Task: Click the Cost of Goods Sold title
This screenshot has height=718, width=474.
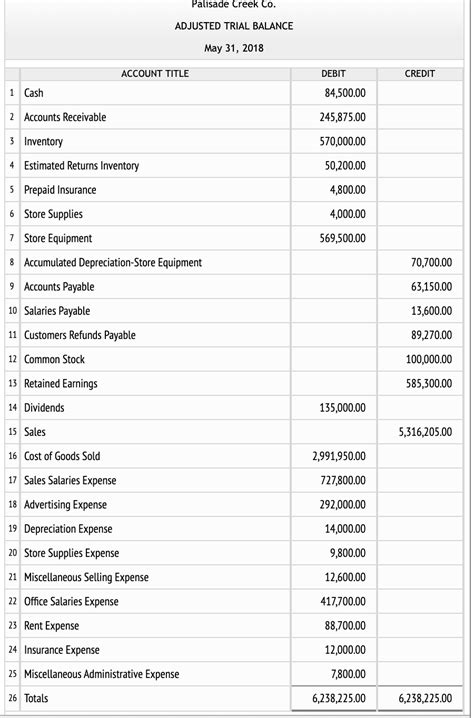Action: [62, 456]
